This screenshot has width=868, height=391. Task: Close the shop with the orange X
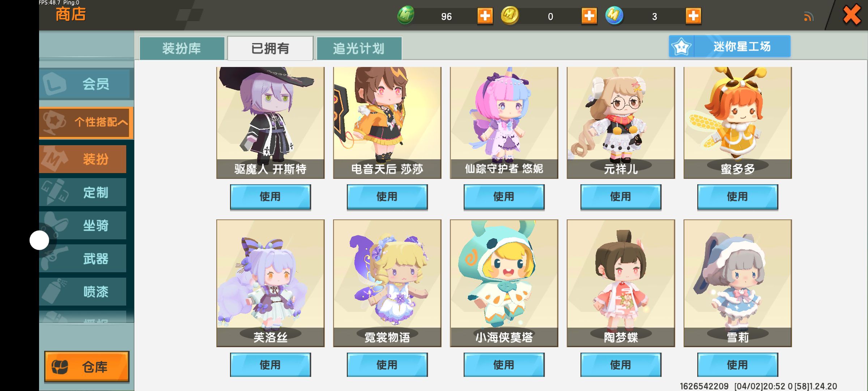852,15
